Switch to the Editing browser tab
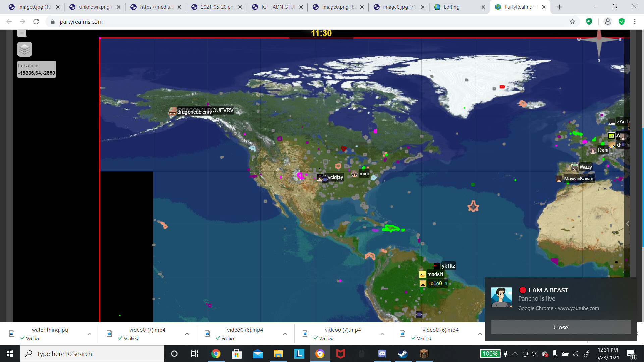The image size is (644, 362). 453,7
